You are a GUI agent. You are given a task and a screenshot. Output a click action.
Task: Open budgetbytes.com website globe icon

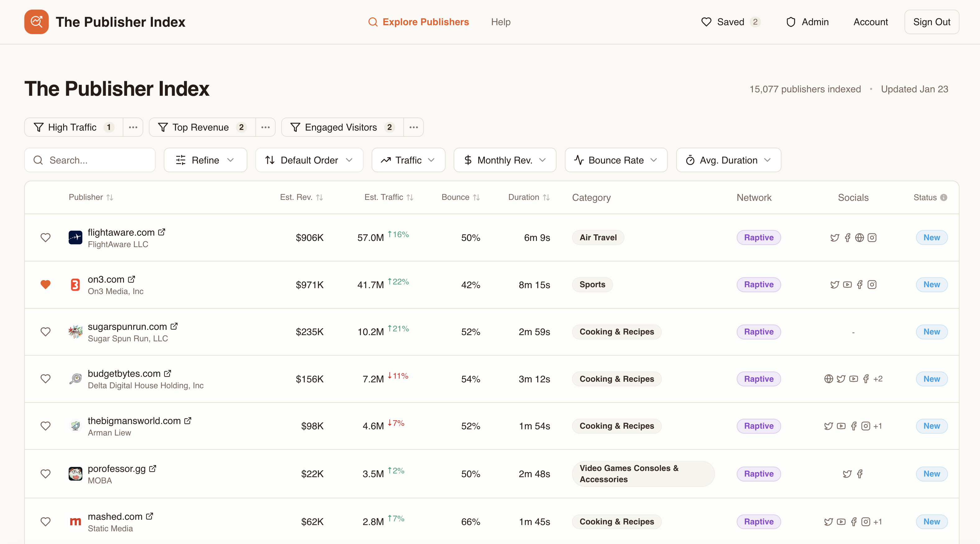tap(829, 379)
